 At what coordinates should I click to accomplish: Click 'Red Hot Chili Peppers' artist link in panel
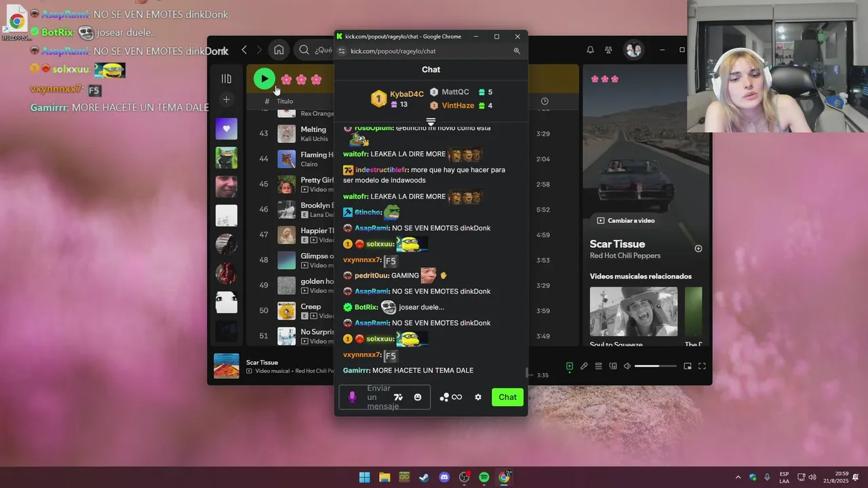coord(625,256)
